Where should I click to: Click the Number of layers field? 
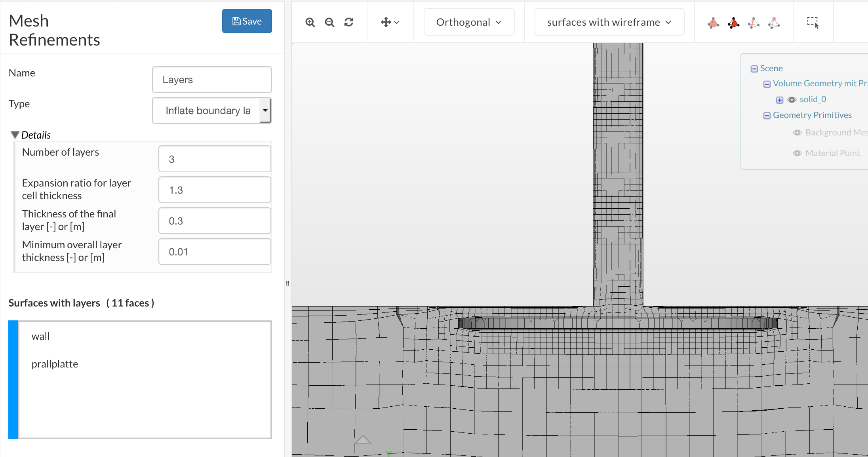(215, 159)
